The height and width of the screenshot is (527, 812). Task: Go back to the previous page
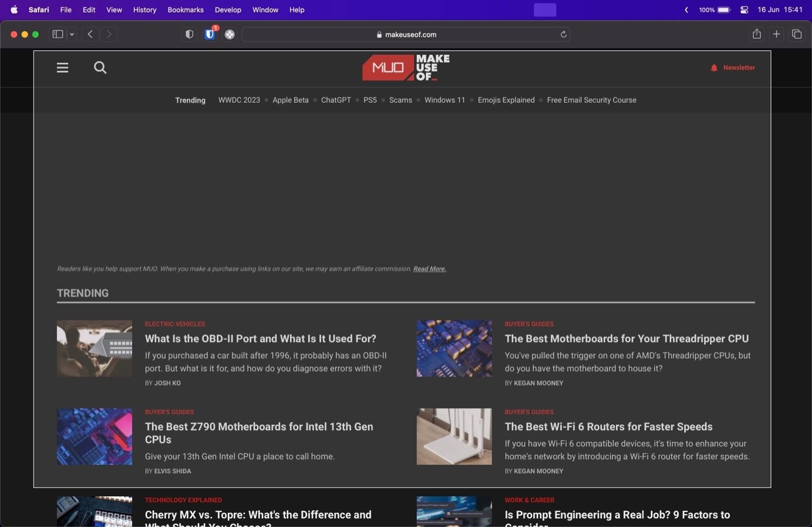pyautogui.click(x=90, y=34)
